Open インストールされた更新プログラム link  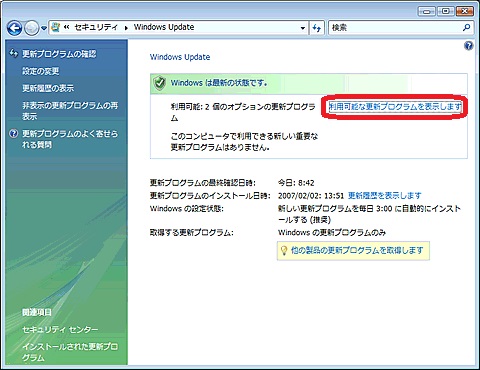[x=70, y=352]
